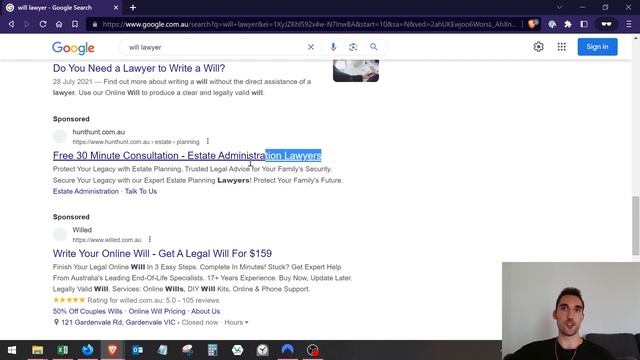Expand the Hours dropdown for Willed
640x360 pixels.
click(x=236, y=322)
